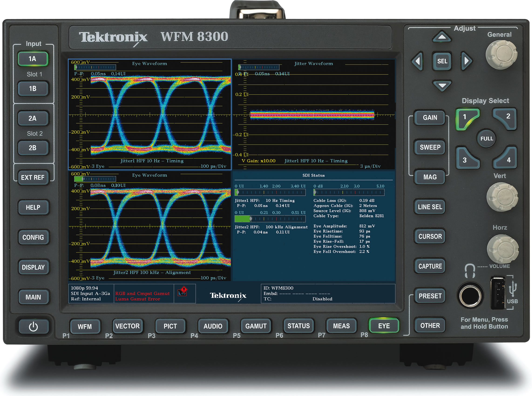Switch to PICT display mode
Image resolution: width=532 pixels, height=396 pixels.
170,326
